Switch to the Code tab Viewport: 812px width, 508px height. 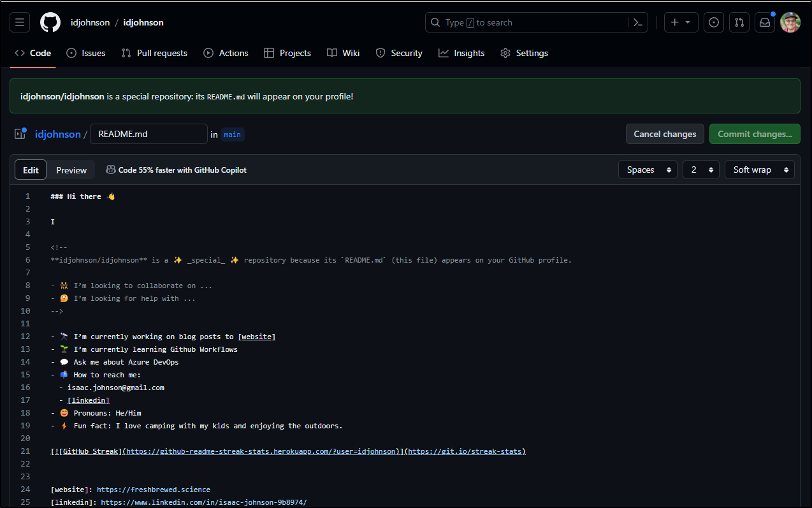click(x=33, y=53)
